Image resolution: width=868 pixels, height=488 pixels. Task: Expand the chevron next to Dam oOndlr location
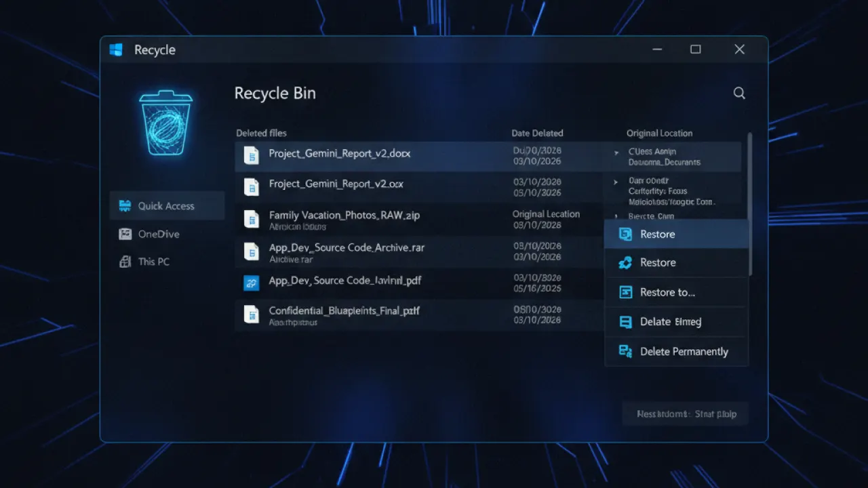click(616, 182)
